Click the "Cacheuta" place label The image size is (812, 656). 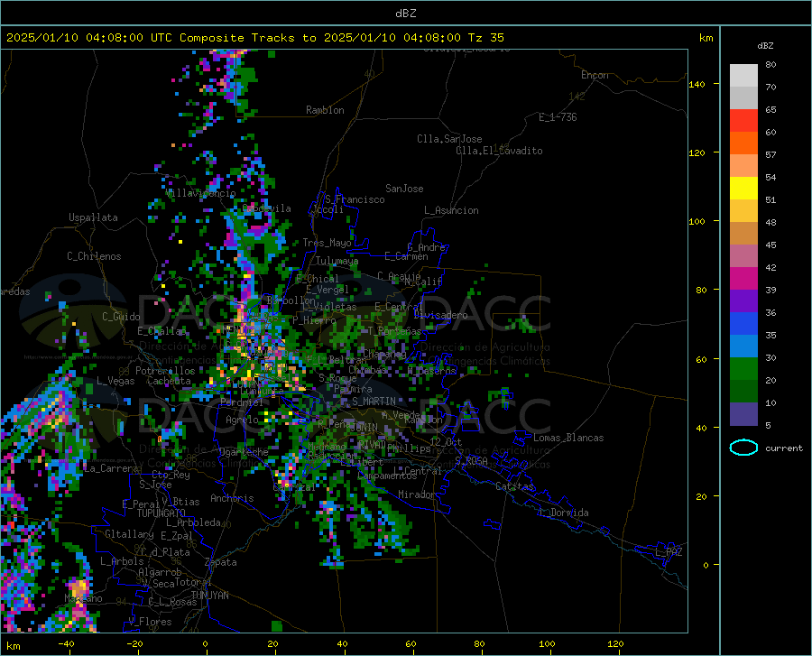coord(169,381)
